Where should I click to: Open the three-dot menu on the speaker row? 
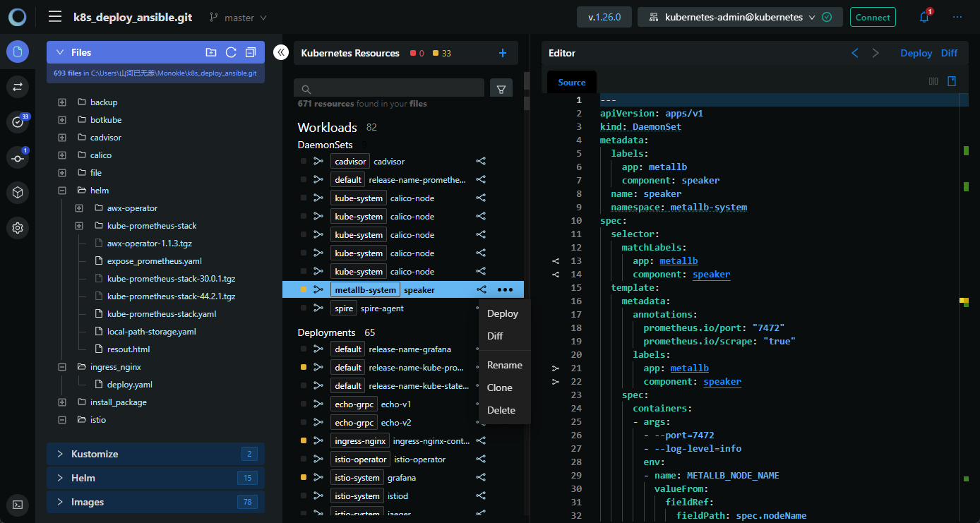(x=504, y=289)
